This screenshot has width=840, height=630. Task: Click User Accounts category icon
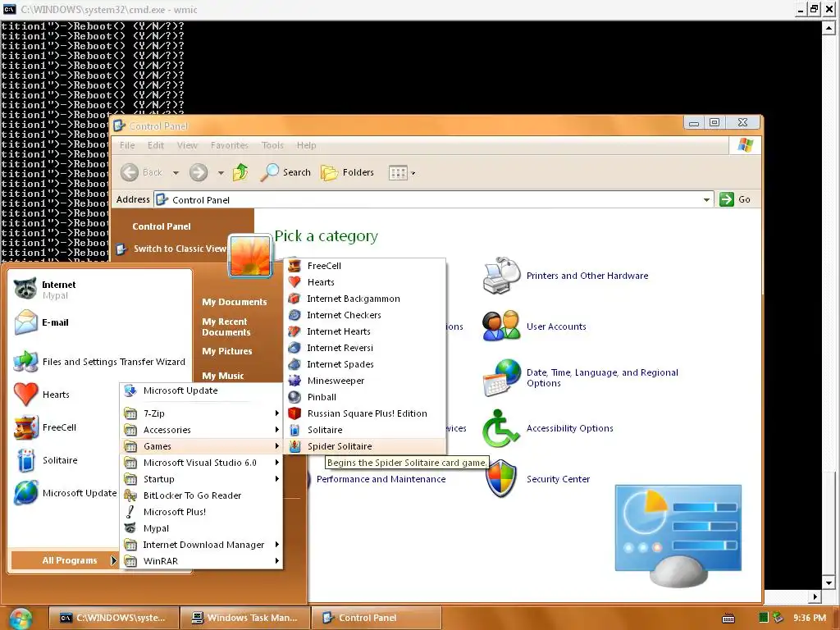501,326
